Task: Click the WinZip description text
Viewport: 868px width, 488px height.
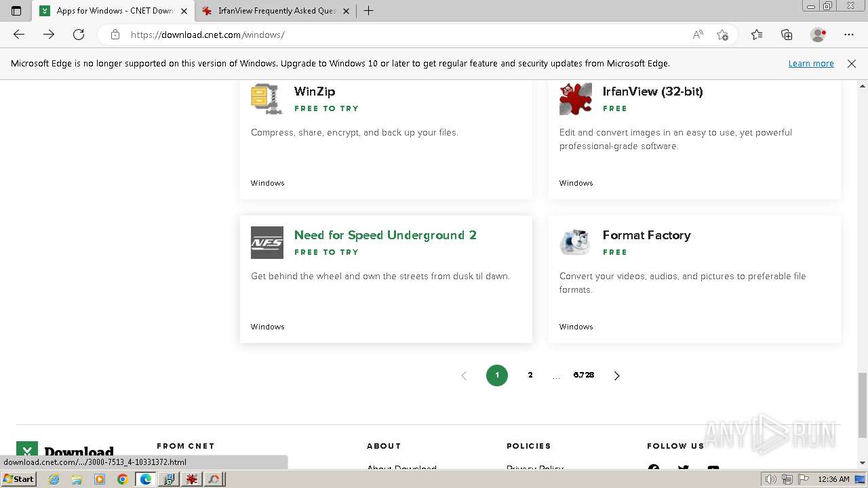Action: (355, 132)
